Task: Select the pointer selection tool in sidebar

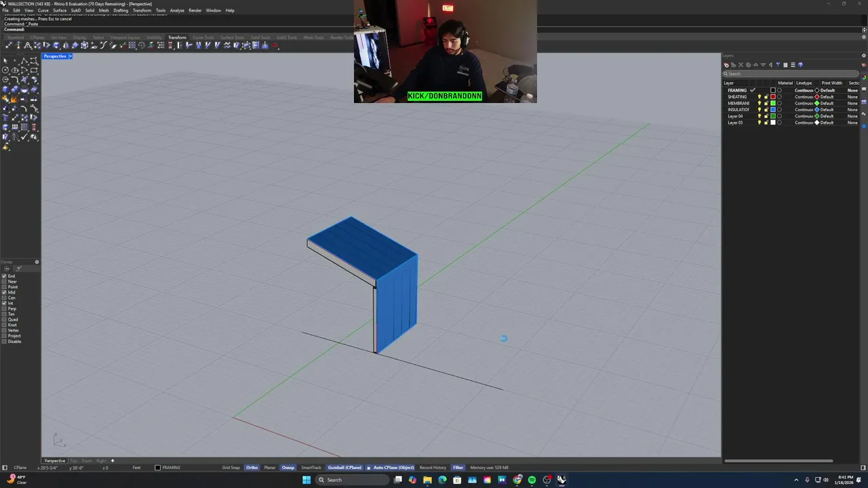Action: (x=5, y=60)
